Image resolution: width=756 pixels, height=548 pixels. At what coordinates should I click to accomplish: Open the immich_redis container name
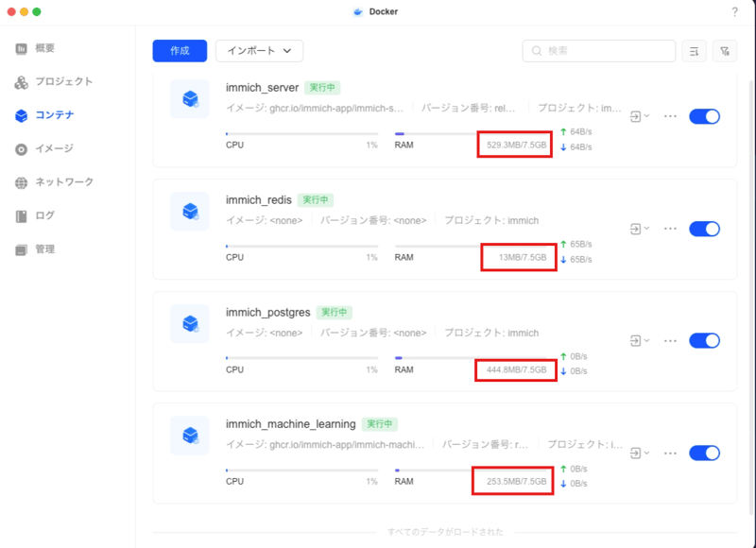pos(259,200)
